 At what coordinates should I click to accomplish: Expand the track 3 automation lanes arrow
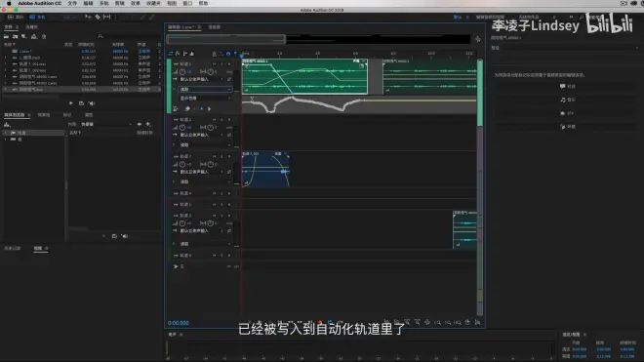click(x=174, y=181)
